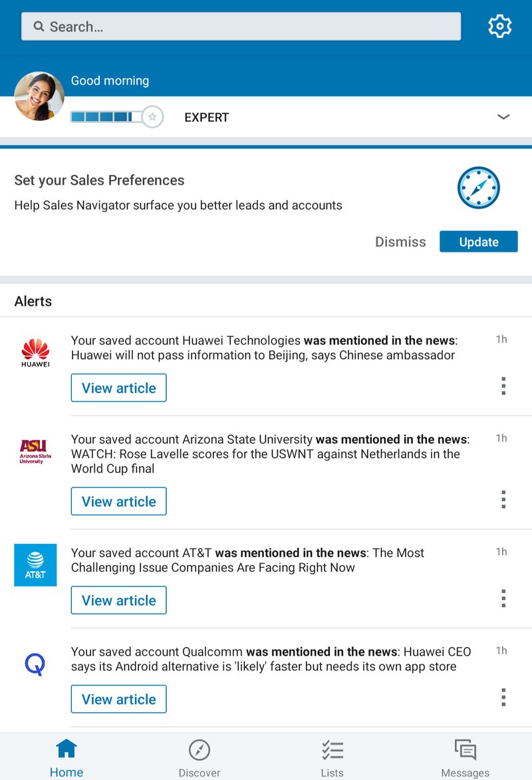Collapse the greeting section with the chevron
This screenshot has width=532, height=780.
click(503, 116)
